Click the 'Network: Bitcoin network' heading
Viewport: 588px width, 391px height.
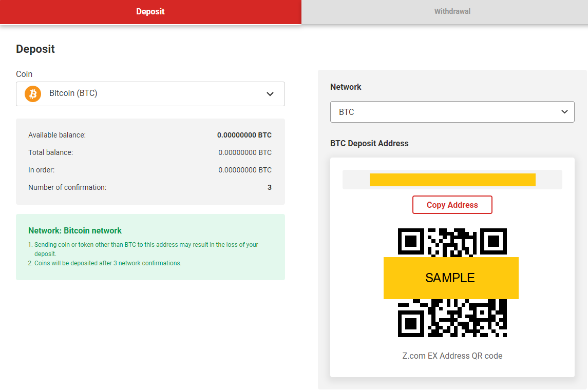(75, 231)
